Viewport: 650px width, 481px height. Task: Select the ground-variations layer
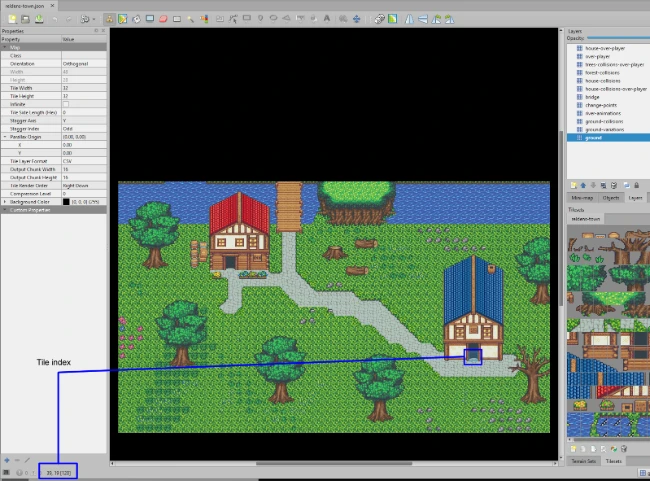pyautogui.click(x=608, y=129)
